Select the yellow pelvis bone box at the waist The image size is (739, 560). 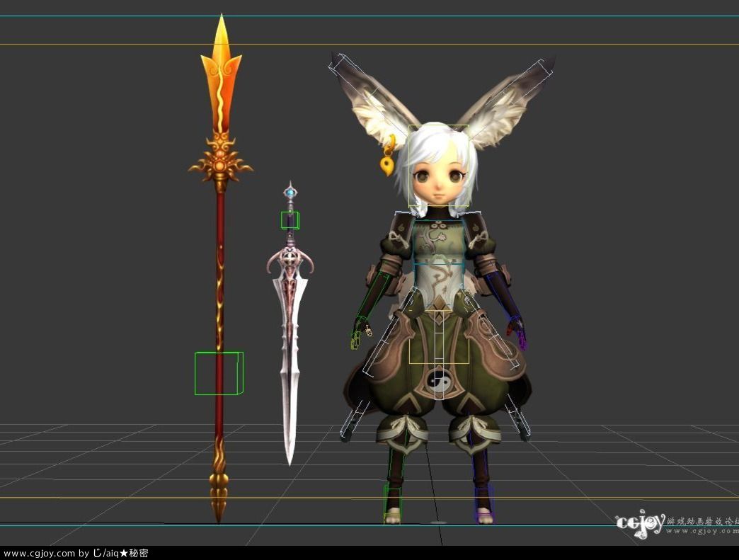tap(439, 336)
